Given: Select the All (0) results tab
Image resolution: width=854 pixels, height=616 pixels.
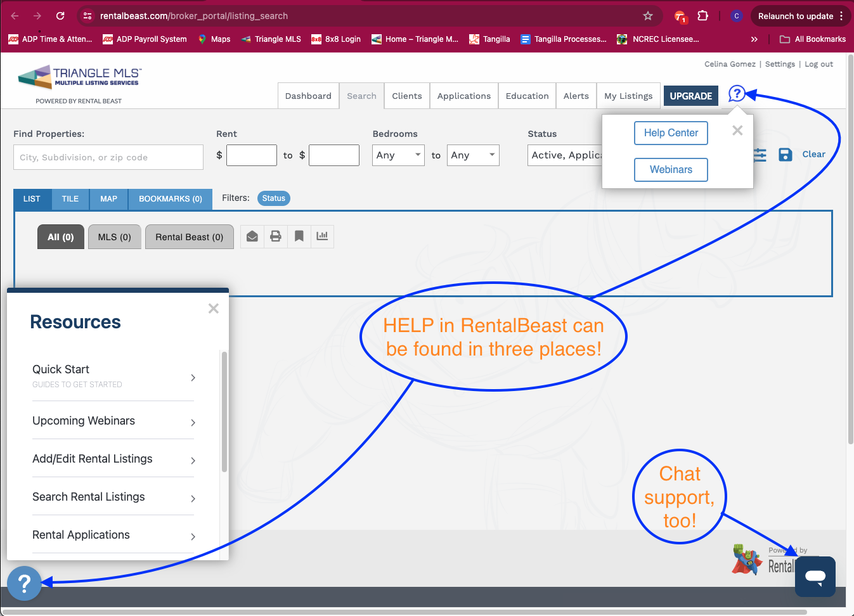Looking at the screenshot, I should [x=61, y=237].
